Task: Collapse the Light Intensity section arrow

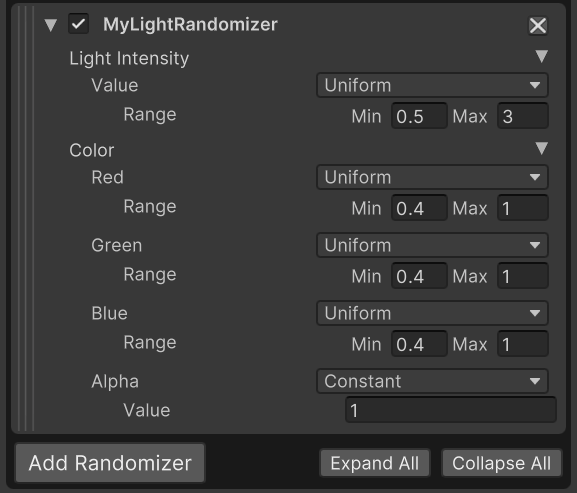Action: [541, 56]
